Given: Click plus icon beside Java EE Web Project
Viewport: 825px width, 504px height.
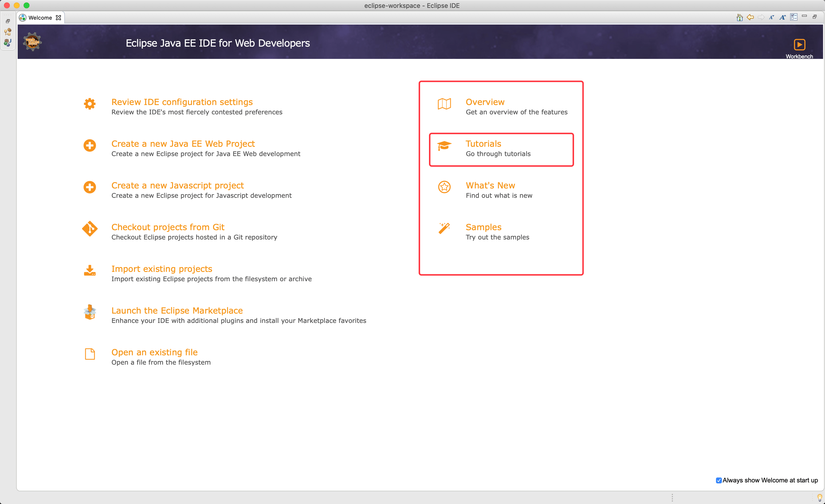Looking at the screenshot, I should (x=90, y=145).
